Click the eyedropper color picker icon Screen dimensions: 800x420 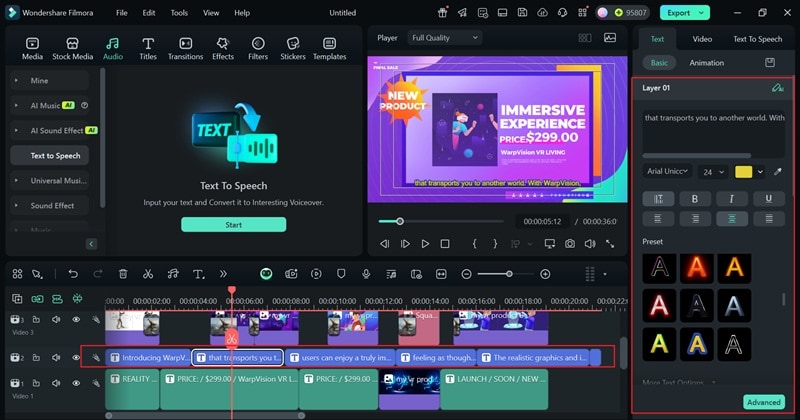778,171
